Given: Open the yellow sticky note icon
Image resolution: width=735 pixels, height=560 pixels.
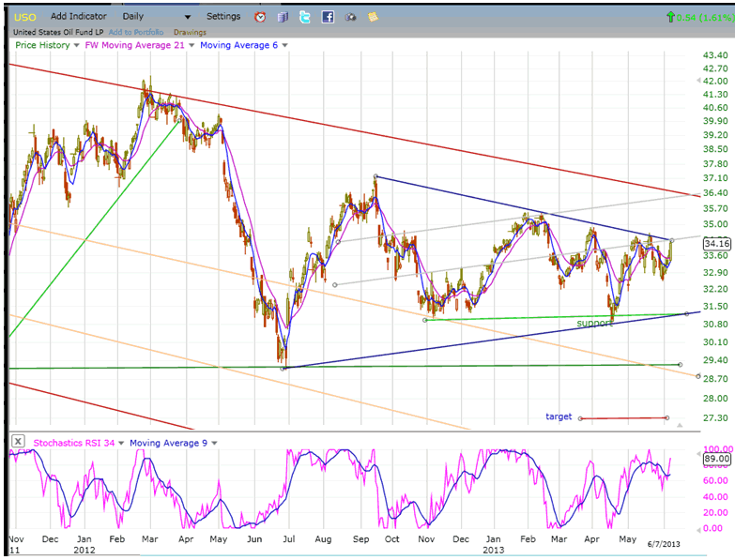Looking at the screenshot, I should (x=374, y=17).
